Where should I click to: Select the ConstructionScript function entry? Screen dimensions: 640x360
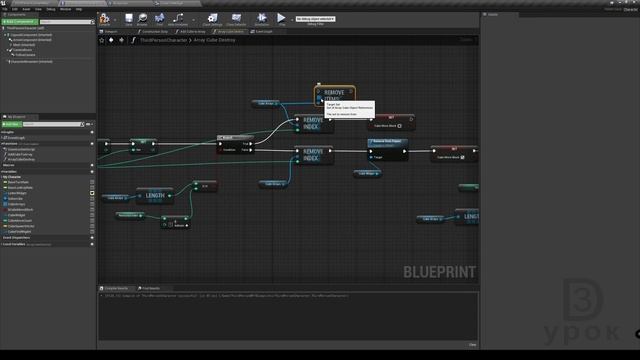click(x=22, y=149)
